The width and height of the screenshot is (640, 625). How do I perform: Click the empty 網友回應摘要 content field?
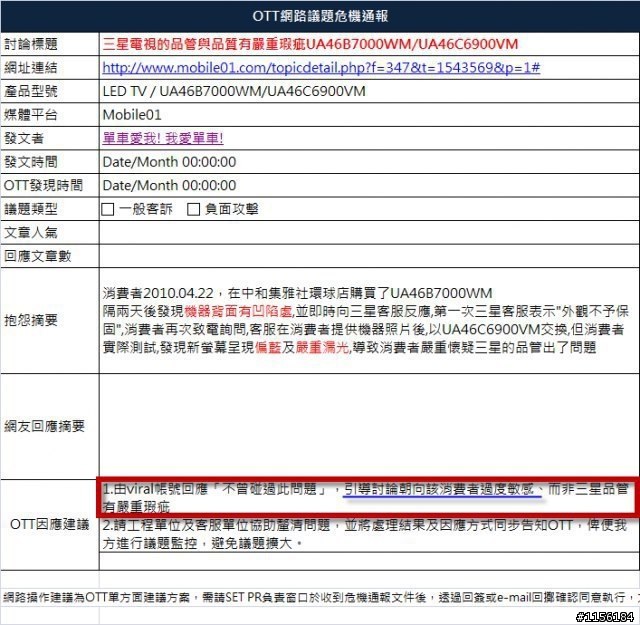[x=369, y=427]
